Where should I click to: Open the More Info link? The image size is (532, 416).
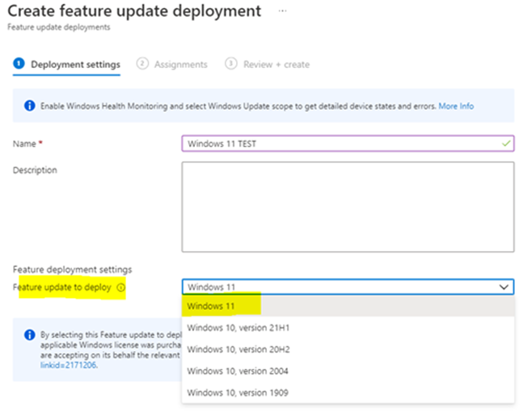[456, 106]
